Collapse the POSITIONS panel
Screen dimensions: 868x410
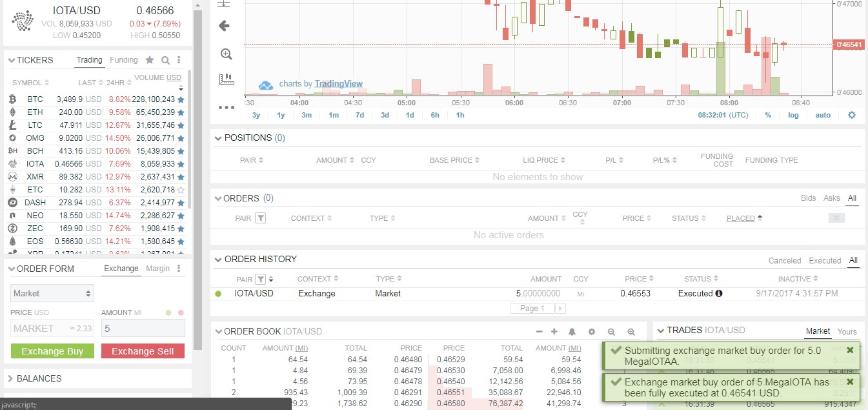[217, 138]
